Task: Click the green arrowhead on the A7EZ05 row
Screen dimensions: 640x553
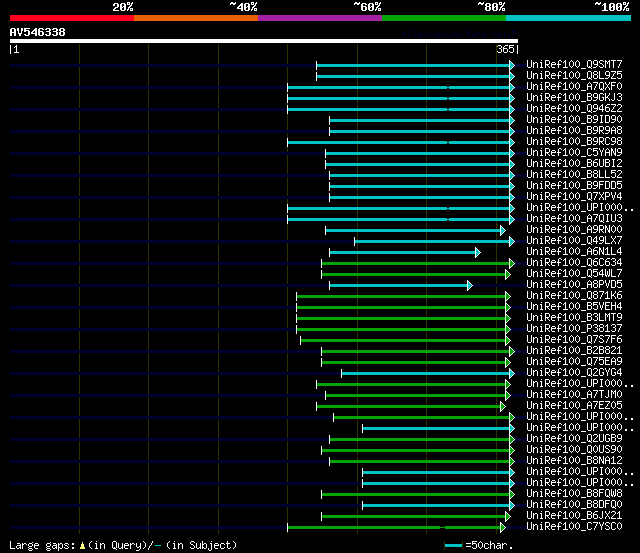Action: pyautogui.click(x=503, y=407)
